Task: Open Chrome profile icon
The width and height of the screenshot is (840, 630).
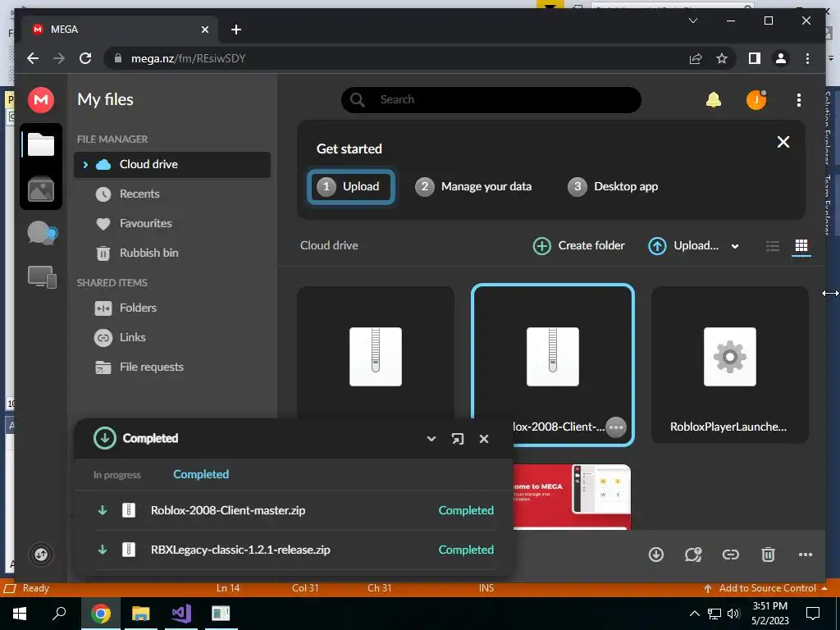Action: tap(781, 58)
